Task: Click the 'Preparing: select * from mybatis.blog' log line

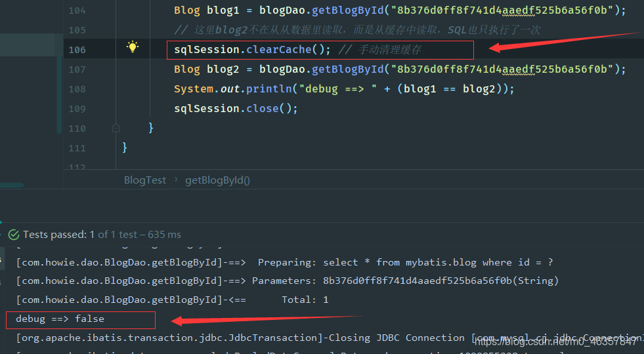Action: [285, 262]
